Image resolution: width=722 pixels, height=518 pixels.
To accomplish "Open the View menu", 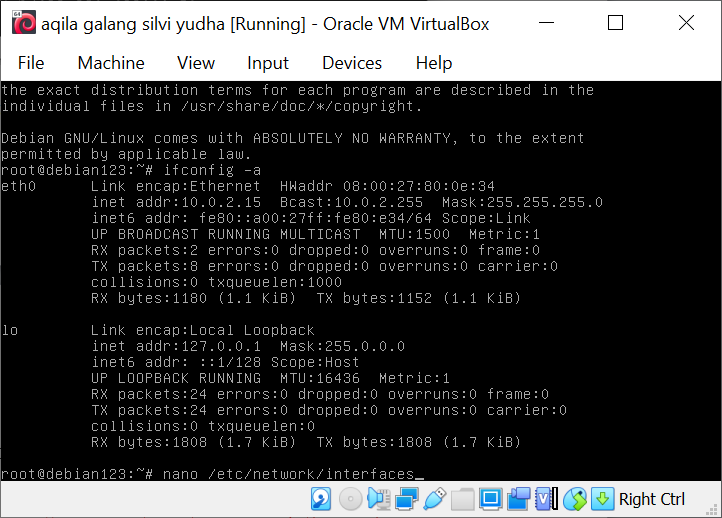I will coord(196,63).
